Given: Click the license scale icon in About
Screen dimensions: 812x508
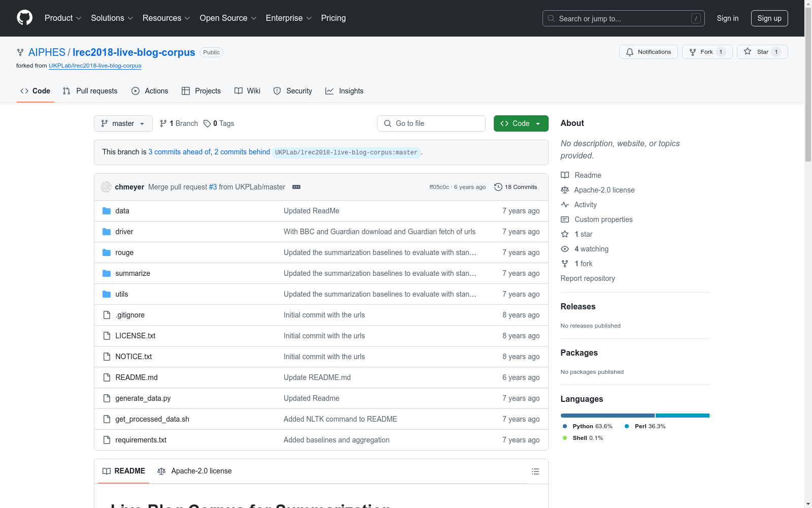Looking at the screenshot, I should tap(565, 190).
